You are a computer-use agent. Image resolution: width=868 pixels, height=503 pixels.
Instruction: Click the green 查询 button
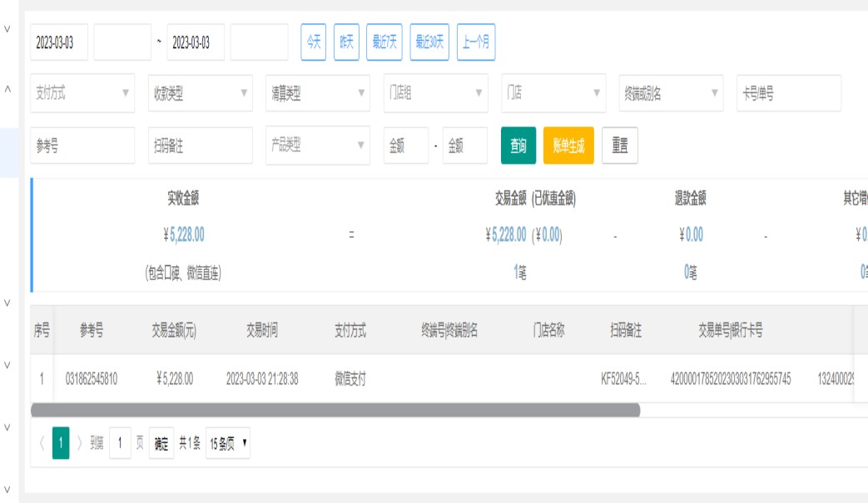tap(518, 145)
